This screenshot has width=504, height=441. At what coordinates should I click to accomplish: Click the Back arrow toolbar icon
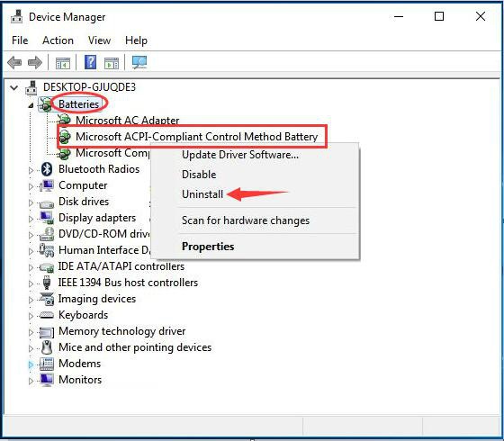(14, 62)
